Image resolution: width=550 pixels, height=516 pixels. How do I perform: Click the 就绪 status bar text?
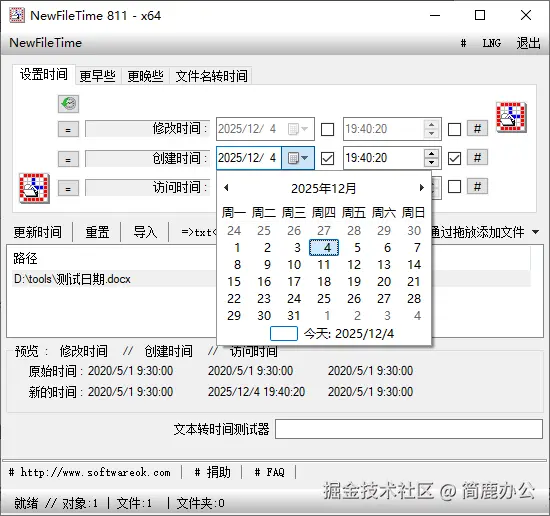(26, 503)
